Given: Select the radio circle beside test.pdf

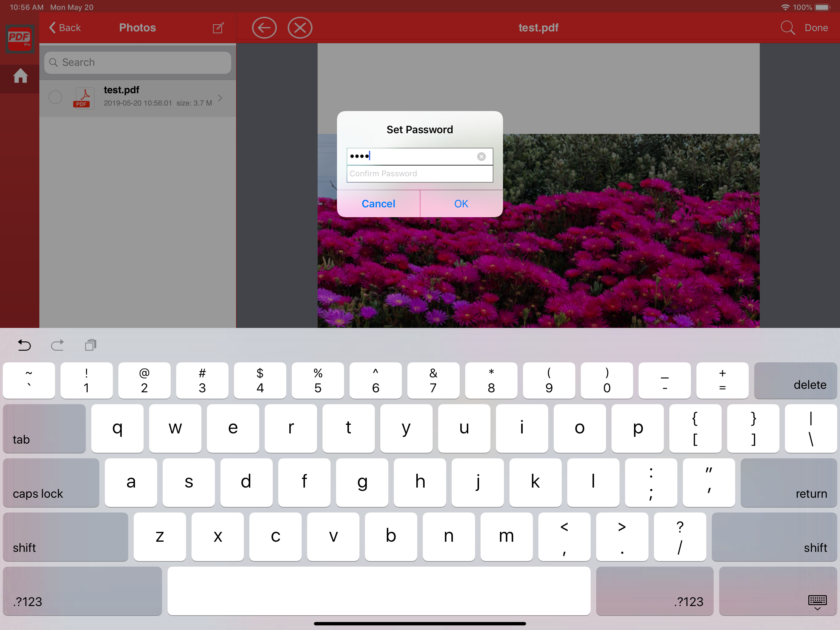Looking at the screenshot, I should [55, 97].
